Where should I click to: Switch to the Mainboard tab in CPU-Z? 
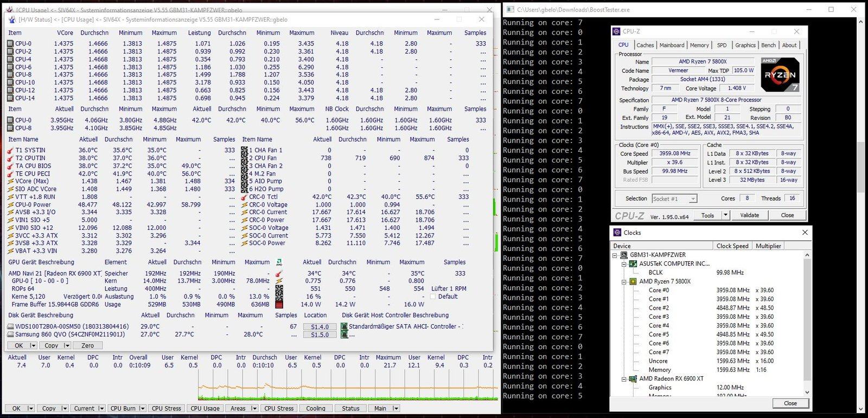point(672,45)
